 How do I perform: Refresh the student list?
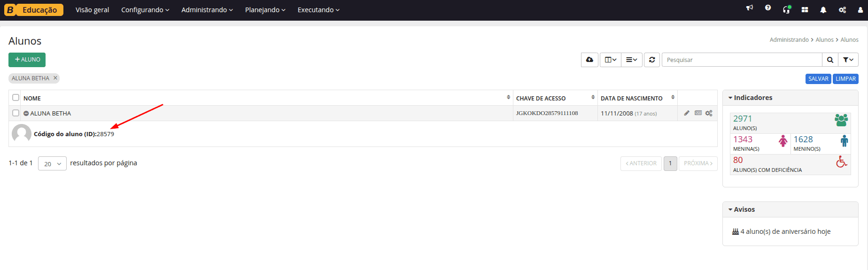[652, 60]
